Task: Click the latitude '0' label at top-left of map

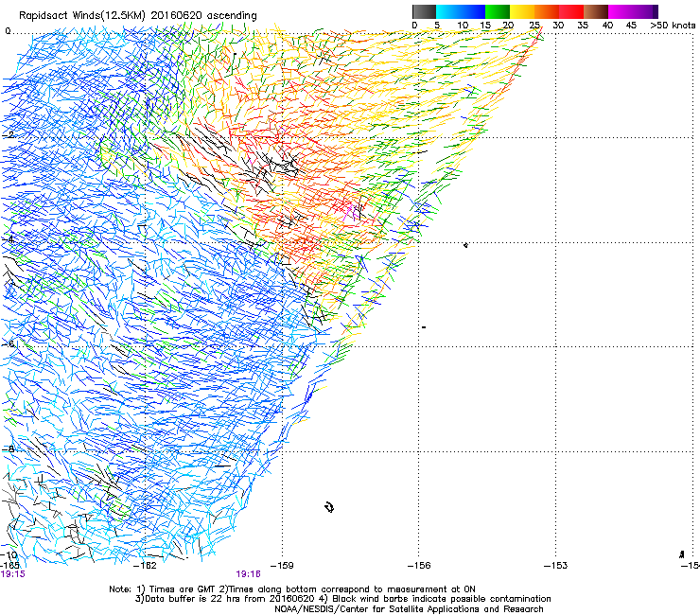Action: click(x=8, y=31)
